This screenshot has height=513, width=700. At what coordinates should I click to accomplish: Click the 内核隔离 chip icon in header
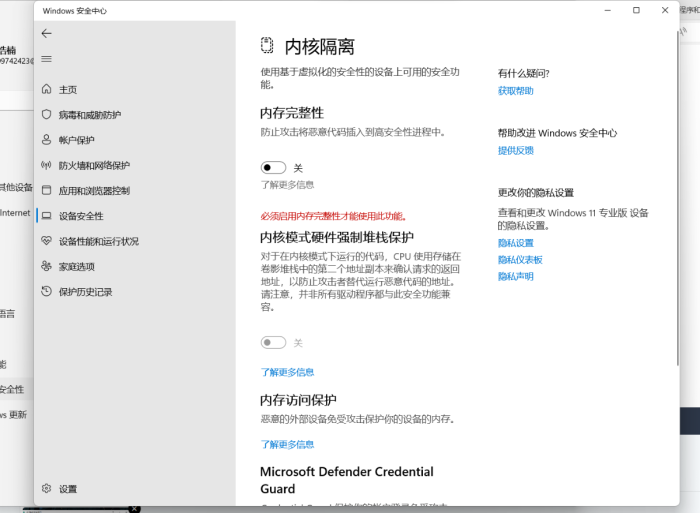267,46
